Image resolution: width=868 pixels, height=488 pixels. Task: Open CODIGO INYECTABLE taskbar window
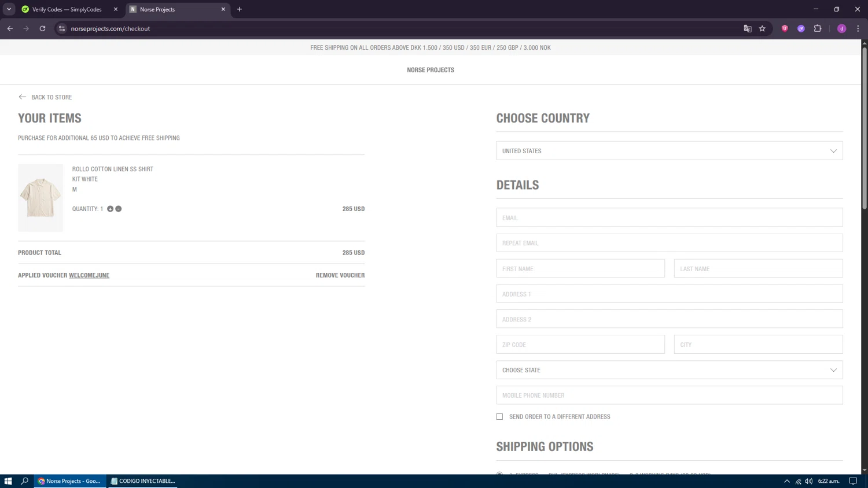coord(142,481)
